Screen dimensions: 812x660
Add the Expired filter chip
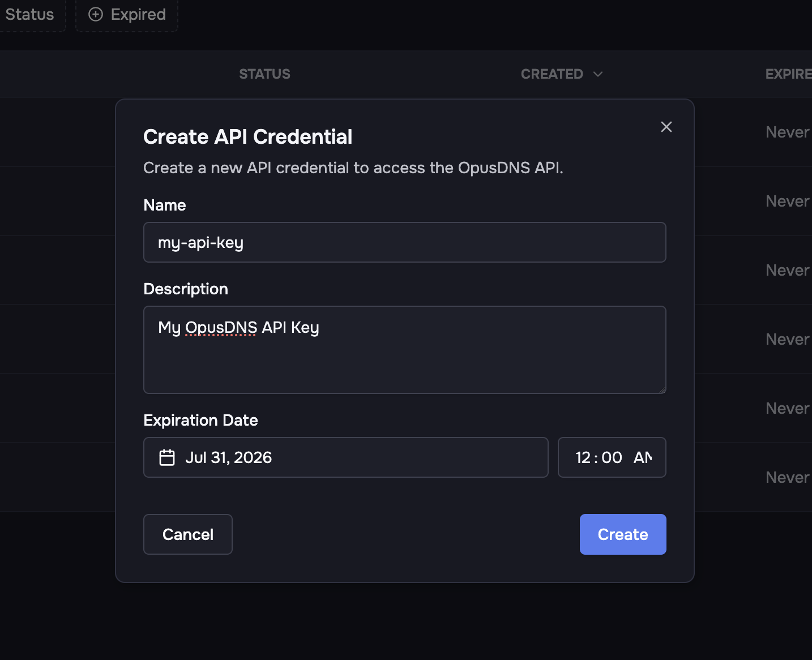(x=127, y=15)
